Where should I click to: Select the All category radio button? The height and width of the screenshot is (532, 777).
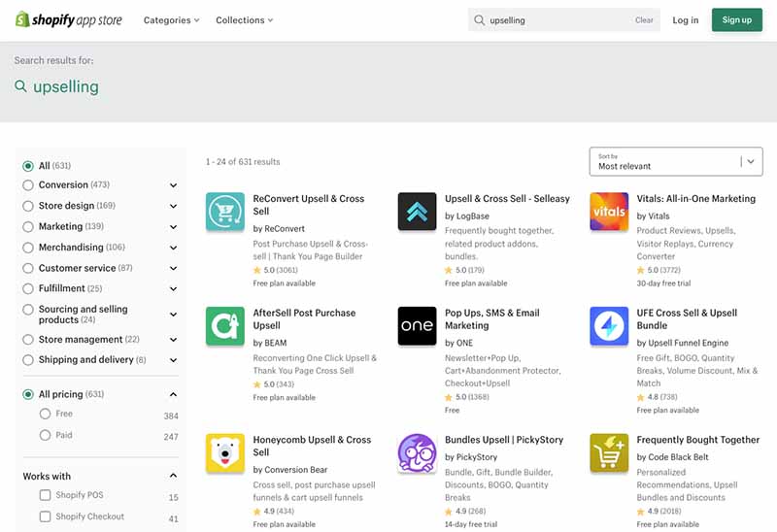(x=28, y=166)
